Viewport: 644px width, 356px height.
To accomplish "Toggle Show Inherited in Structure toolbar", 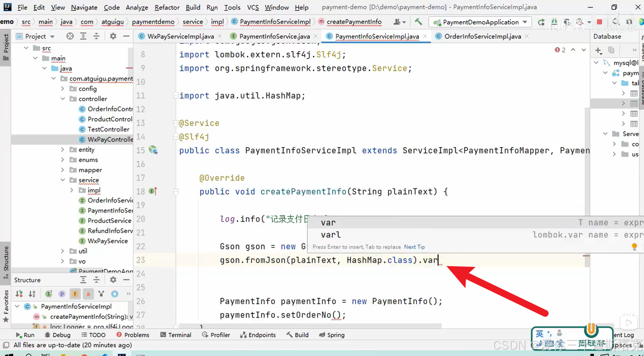I will (x=49, y=294).
